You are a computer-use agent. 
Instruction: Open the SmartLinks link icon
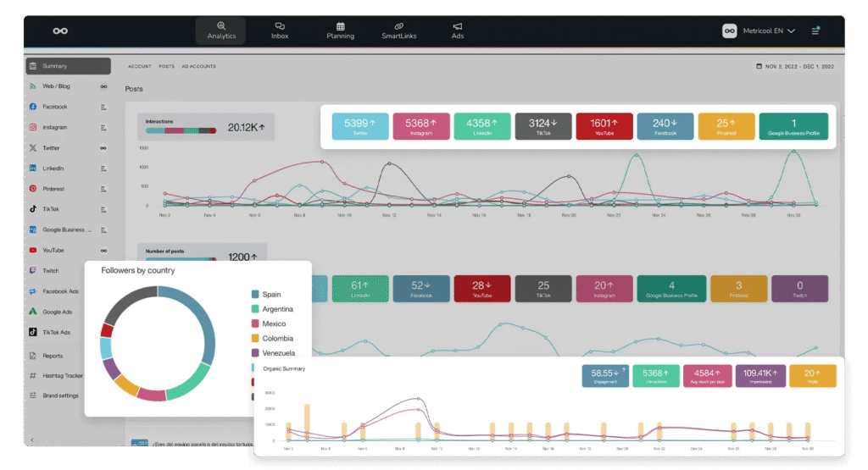(x=398, y=30)
